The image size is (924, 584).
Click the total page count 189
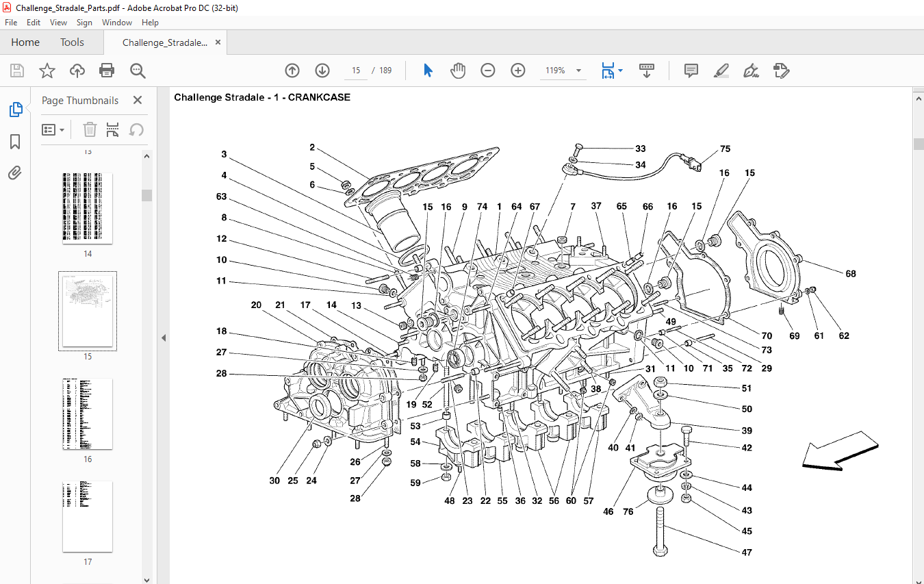[x=385, y=71]
